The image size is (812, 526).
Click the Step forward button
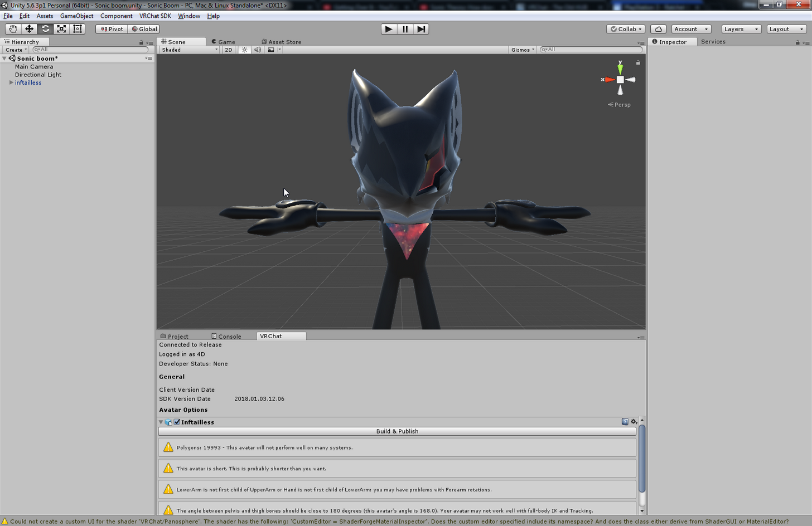[421, 29]
